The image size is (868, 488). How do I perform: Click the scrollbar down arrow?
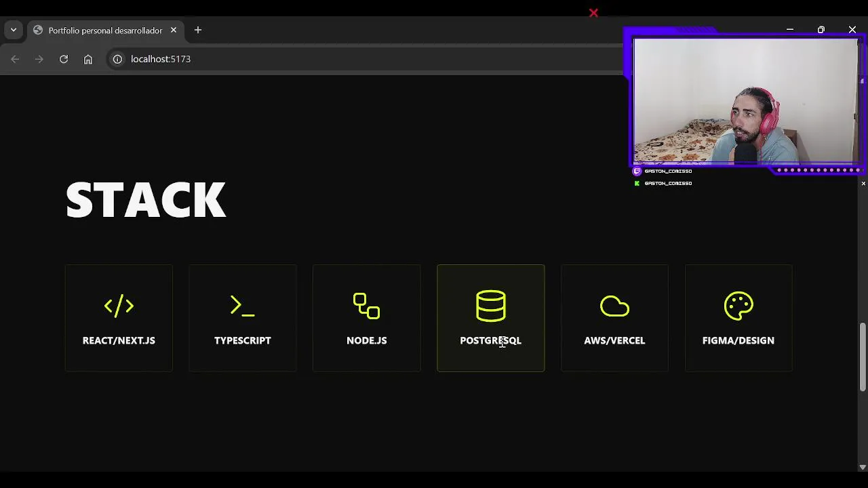(x=863, y=467)
